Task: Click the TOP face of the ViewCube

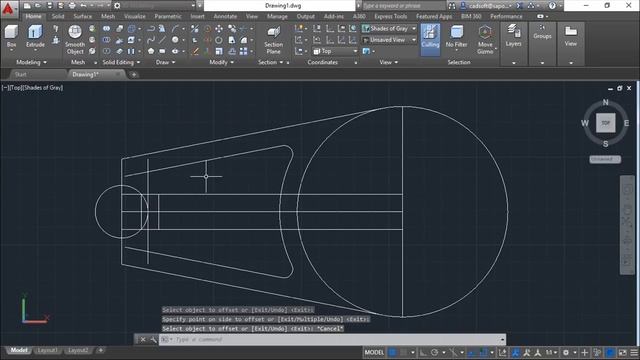Action: pos(605,123)
